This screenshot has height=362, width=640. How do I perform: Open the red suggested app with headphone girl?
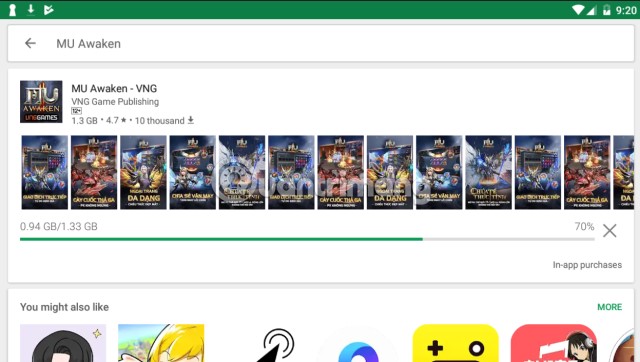554,343
